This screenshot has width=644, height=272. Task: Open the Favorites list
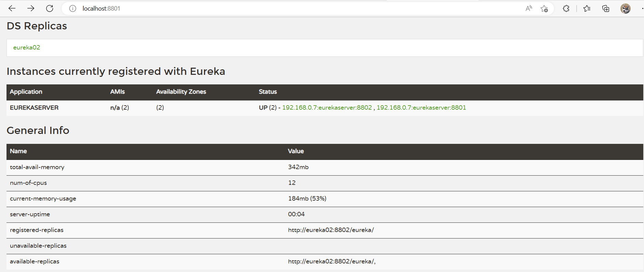[587, 9]
